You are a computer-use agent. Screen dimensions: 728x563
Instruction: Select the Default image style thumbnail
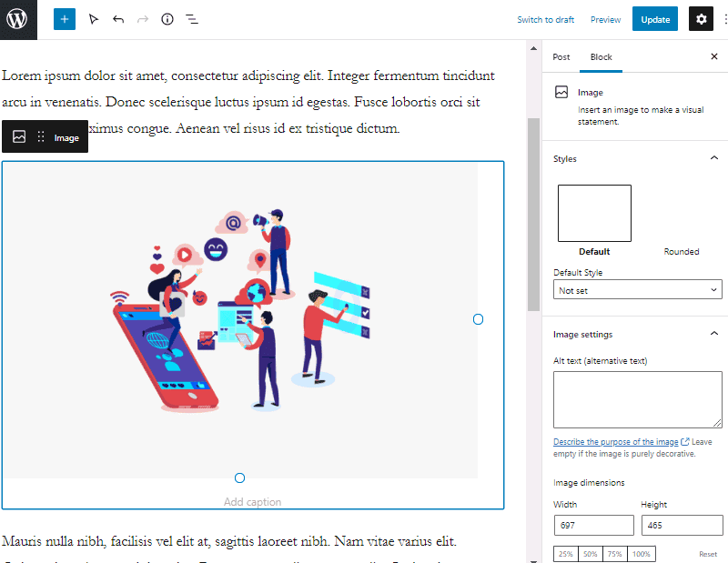[x=594, y=214]
